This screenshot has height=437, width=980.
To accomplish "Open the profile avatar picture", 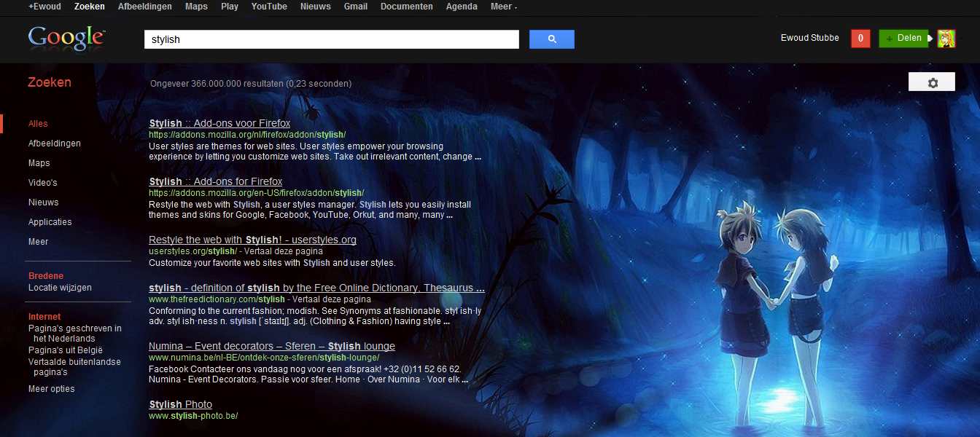I will coord(946,39).
